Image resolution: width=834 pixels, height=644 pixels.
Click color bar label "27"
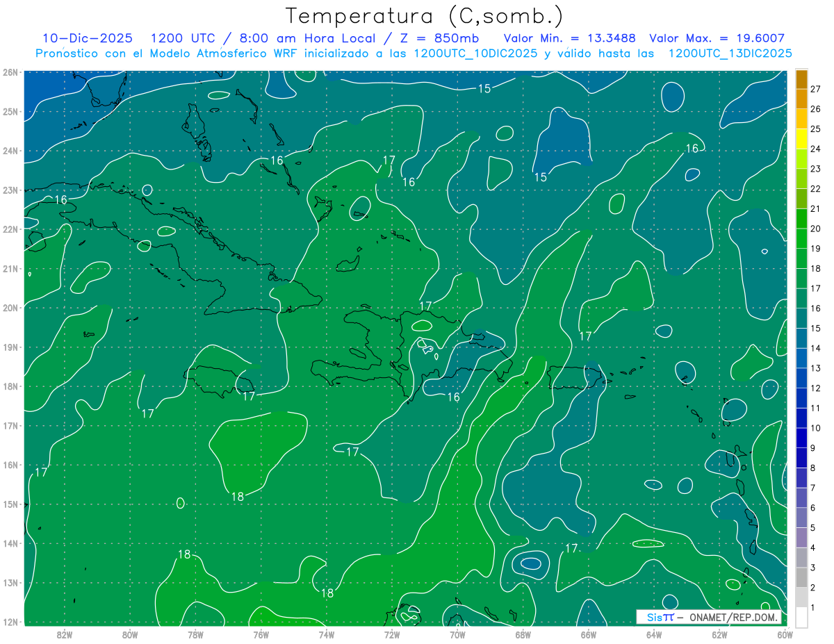click(816, 88)
